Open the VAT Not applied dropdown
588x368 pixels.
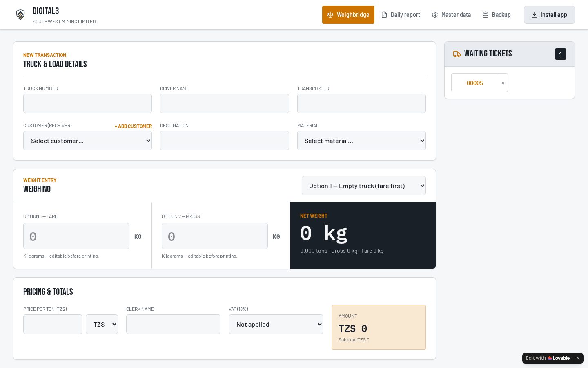pyautogui.click(x=276, y=324)
